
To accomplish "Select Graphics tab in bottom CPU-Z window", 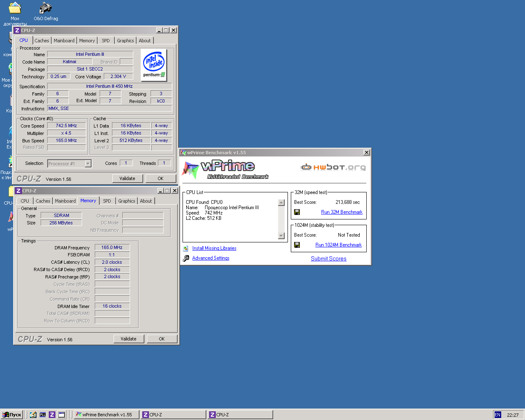I will click(x=126, y=201).
